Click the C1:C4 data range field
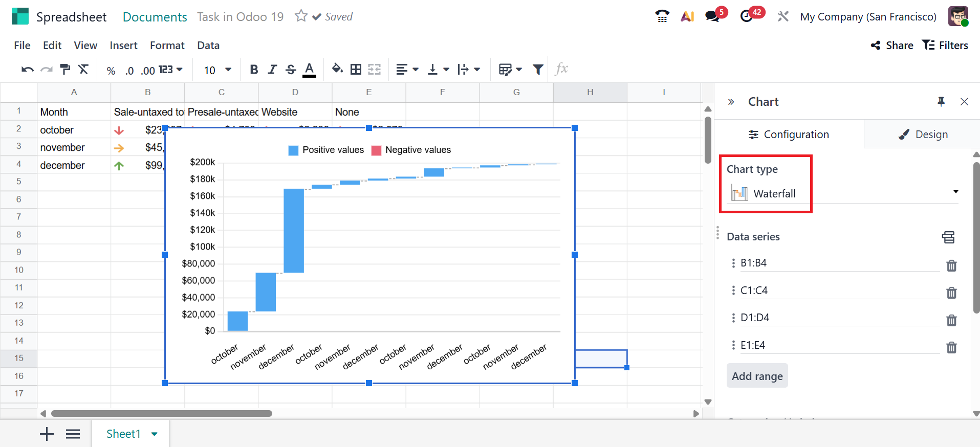Image resolution: width=980 pixels, height=447 pixels. [x=839, y=290]
